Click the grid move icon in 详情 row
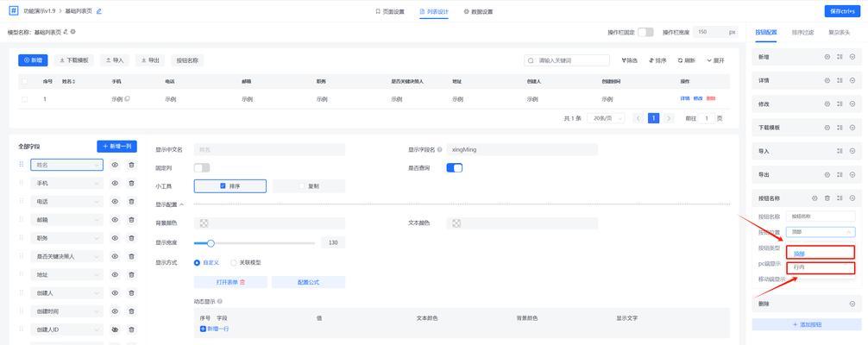The image size is (868, 345). click(840, 80)
